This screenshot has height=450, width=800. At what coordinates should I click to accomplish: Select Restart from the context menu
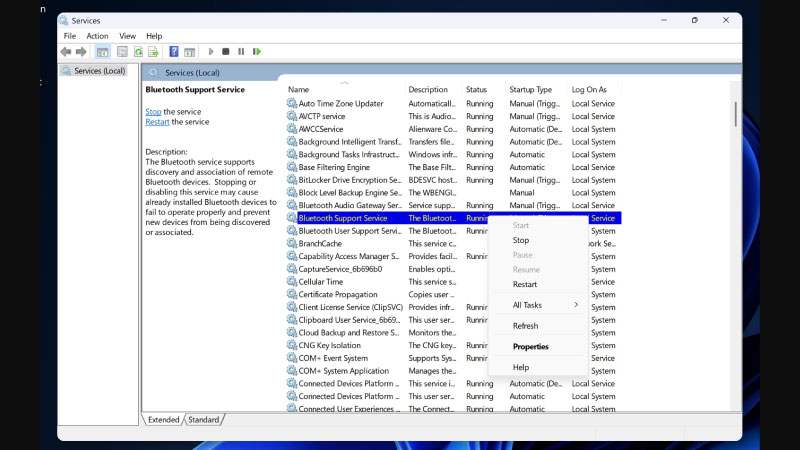point(525,284)
